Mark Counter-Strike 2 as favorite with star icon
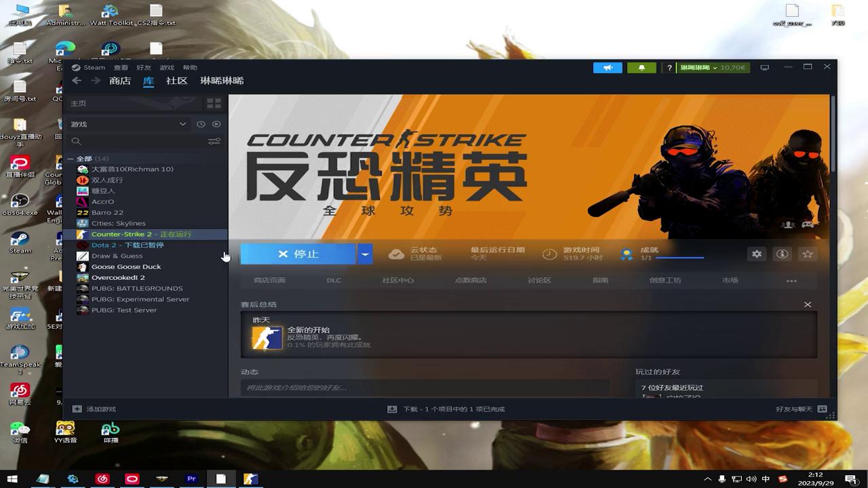868x488 pixels. pos(807,253)
